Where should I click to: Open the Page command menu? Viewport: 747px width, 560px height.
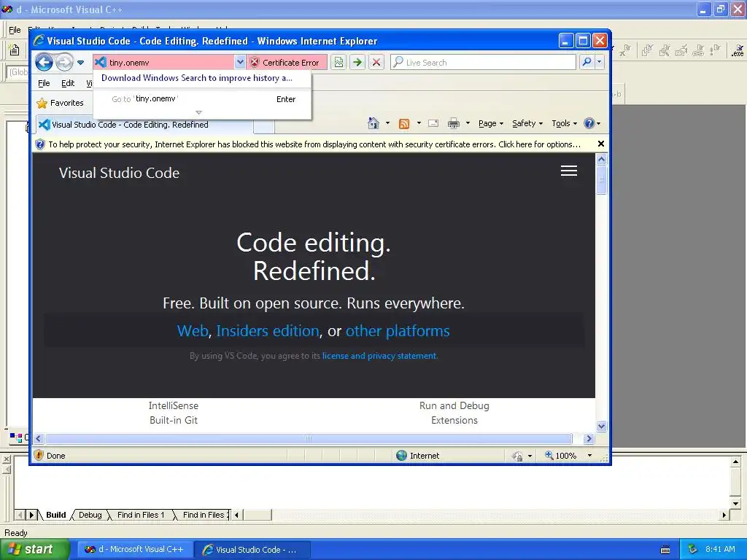tap(491, 124)
